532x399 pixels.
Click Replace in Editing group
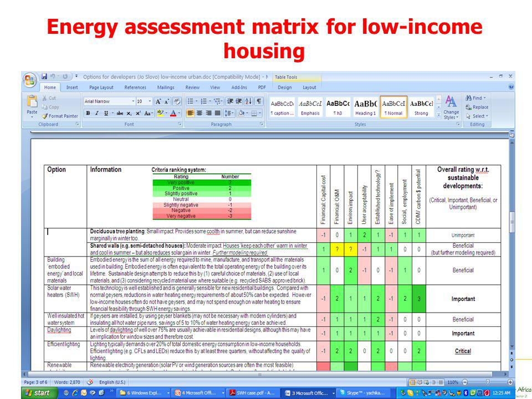tap(477, 107)
